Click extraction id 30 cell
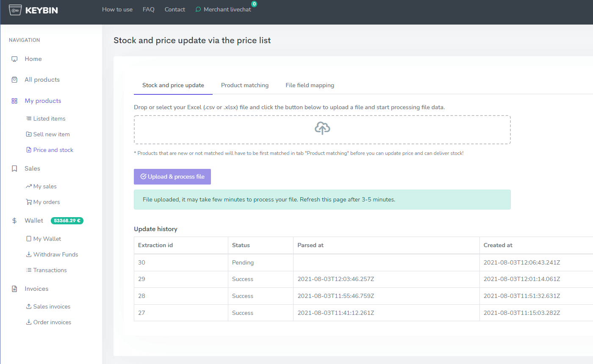Image resolution: width=593 pixels, height=364 pixels. pos(181,262)
